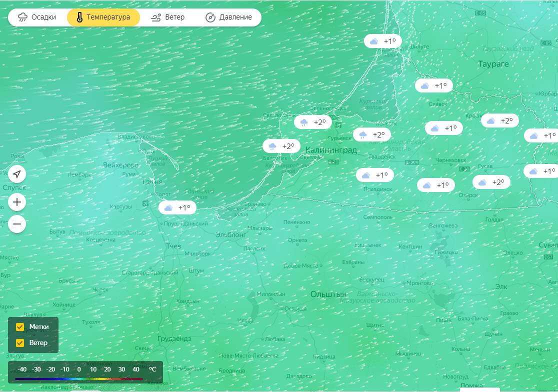Center map on my current location
The image size is (558, 392).
tap(17, 174)
